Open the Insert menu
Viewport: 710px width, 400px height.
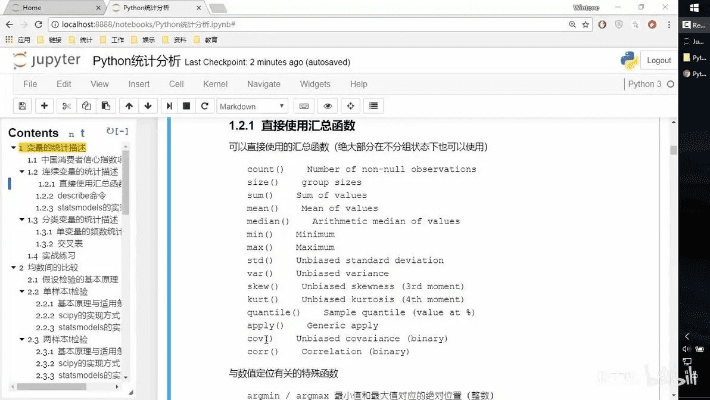point(139,84)
